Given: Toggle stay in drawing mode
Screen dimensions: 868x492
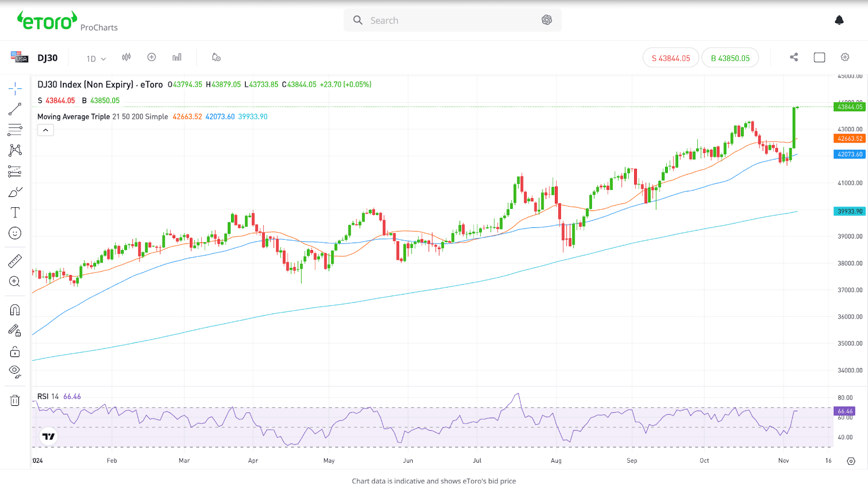Looking at the screenshot, I should [15, 330].
